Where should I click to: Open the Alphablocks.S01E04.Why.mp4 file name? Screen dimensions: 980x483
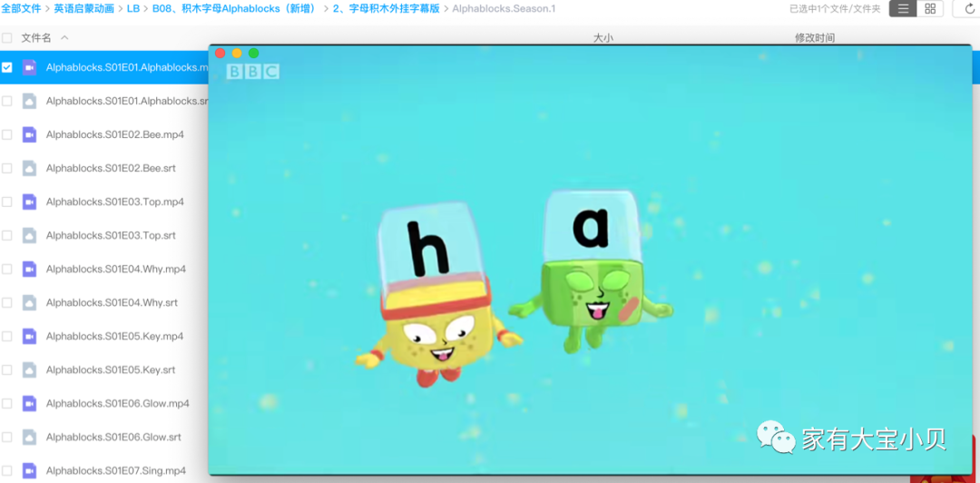tap(116, 269)
